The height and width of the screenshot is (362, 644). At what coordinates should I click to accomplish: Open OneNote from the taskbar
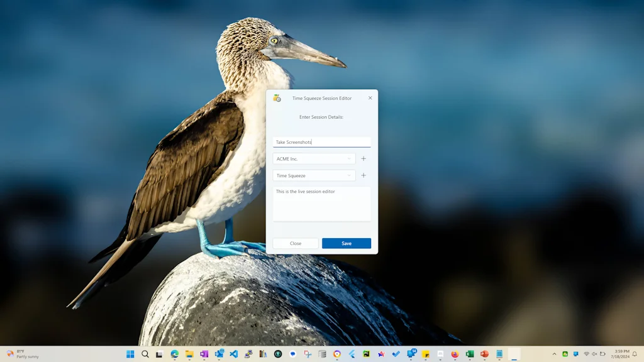204,354
